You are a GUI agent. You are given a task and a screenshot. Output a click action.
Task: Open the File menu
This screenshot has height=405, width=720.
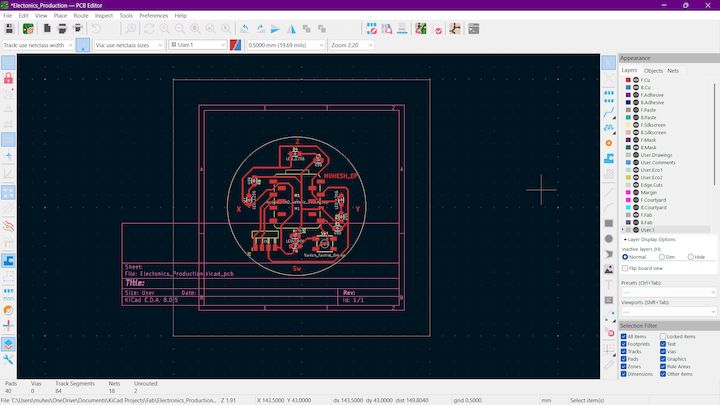pos(8,16)
